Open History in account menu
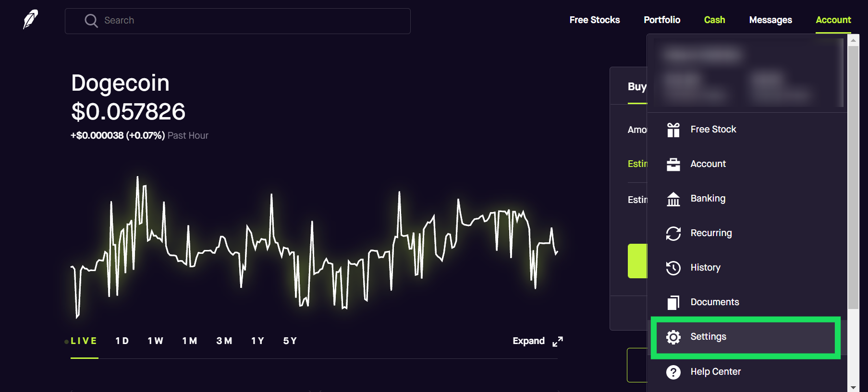 coord(747,268)
